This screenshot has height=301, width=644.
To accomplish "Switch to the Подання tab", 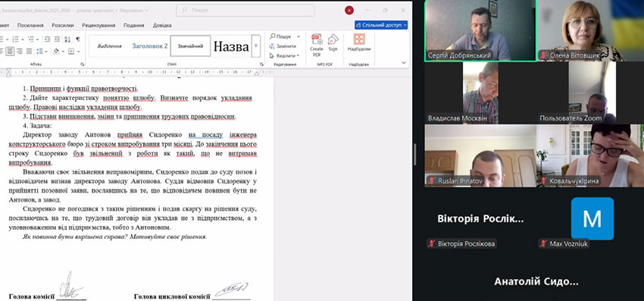I will (x=134, y=25).
